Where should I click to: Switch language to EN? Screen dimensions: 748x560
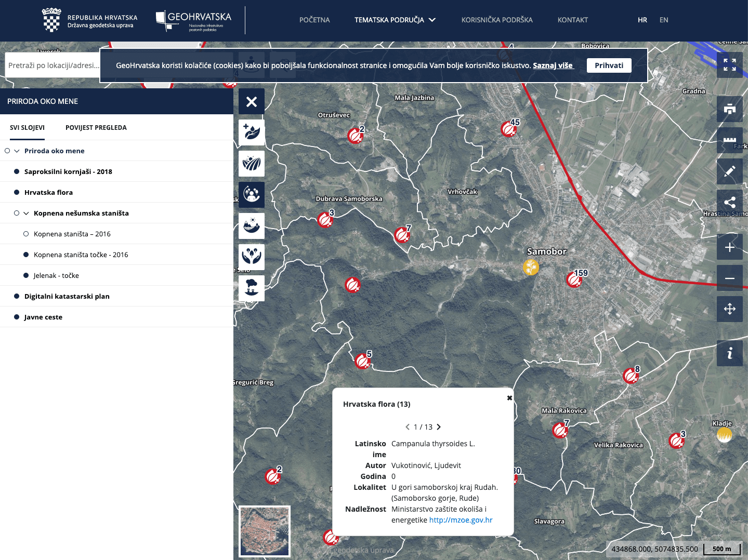664,20
